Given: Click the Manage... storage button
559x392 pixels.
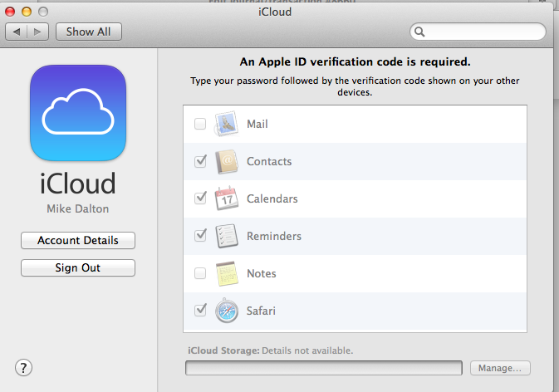Looking at the screenshot, I should (x=500, y=368).
